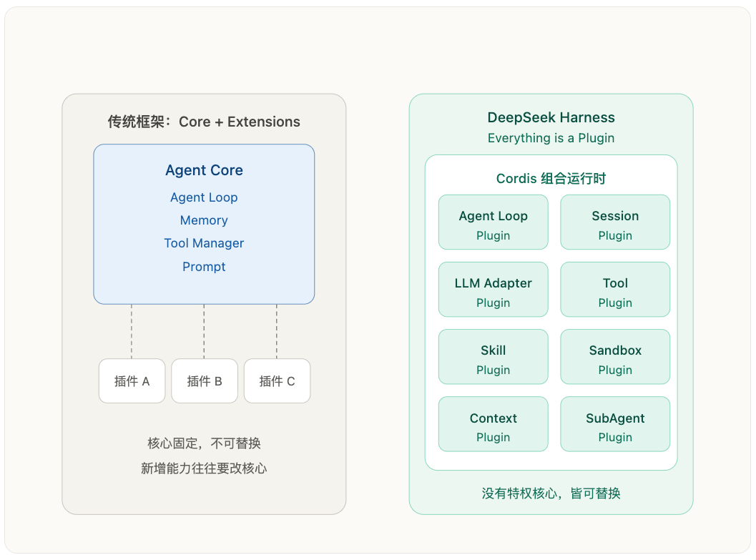This screenshot has width=756, height=560.
Task: Select the Tool Plugin card
Action: 615,290
